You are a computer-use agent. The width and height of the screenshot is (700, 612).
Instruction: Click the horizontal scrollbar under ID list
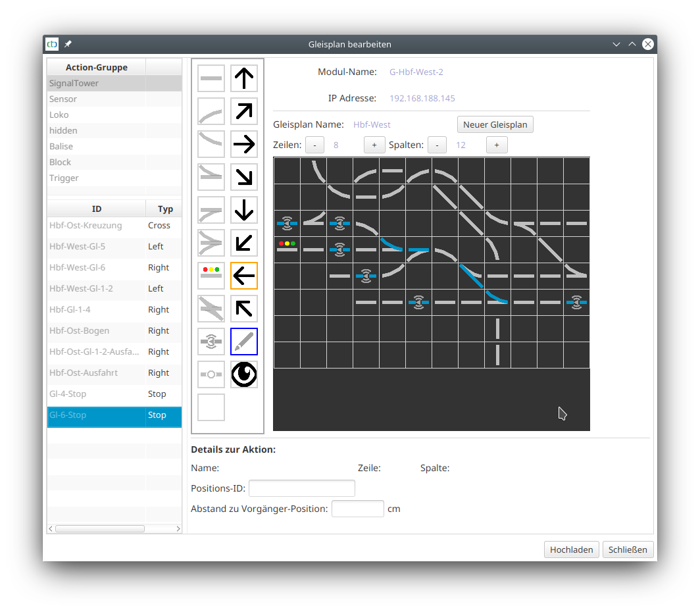pos(100,528)
